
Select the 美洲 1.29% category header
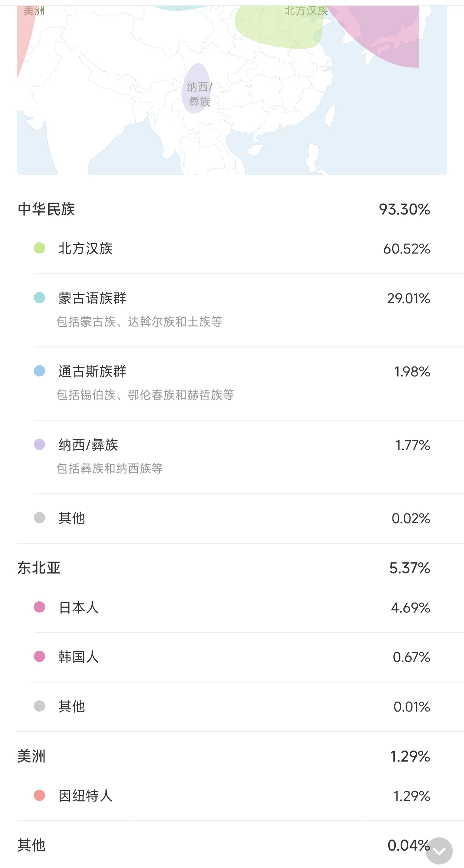[x=224, y=756]
